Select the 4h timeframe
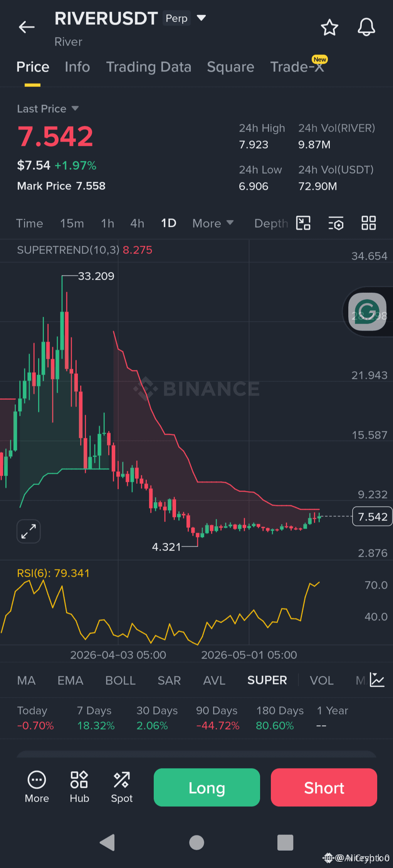The height and width of the screenshot is (868, 393). pyautogui.click(x=137, y=223)
